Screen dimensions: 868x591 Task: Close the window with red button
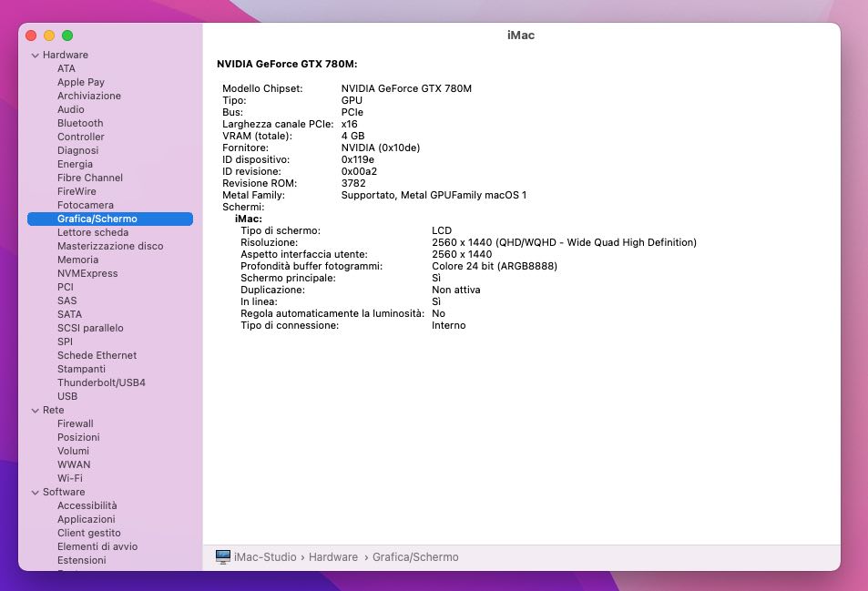click(x=31, y=36)
